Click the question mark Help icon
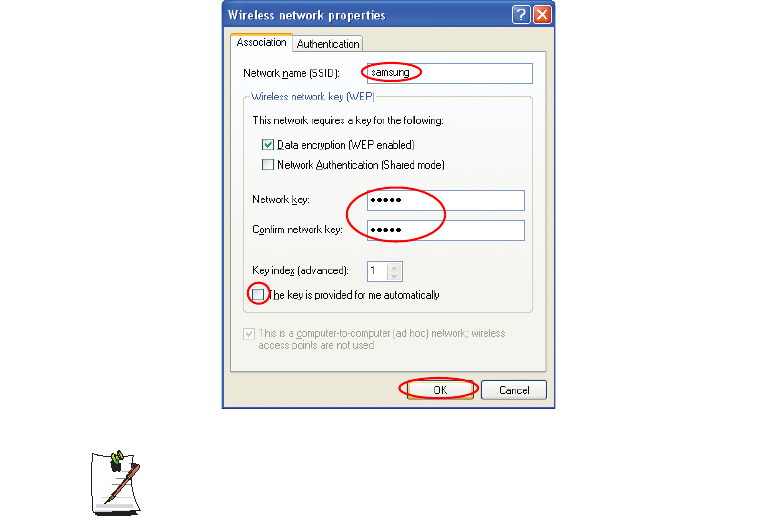Viewport: 782px width, 520px height. point(521,14)
